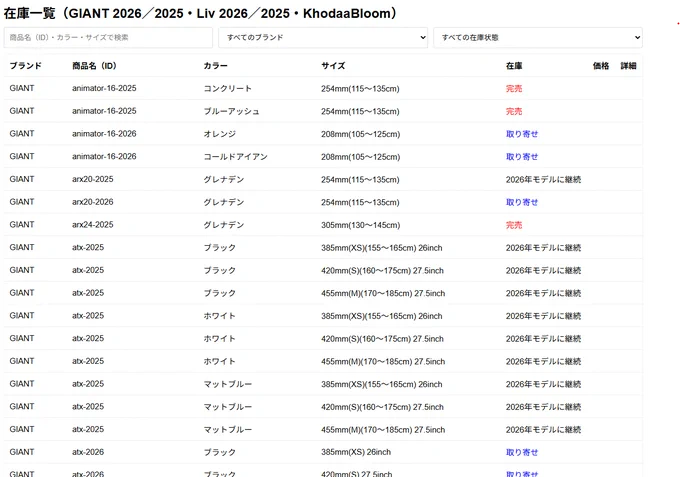
Task: Click animator-16-2026 in the オレンジ row
Action: click(104, 134)
